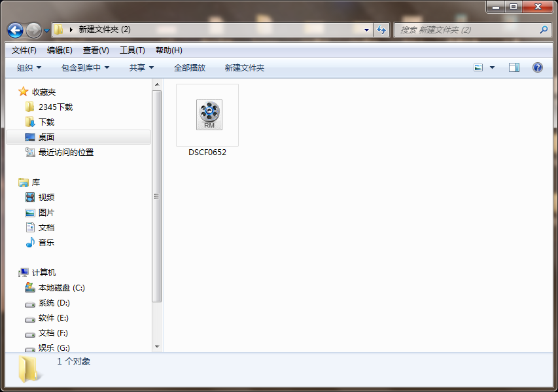Screen dimensions: 558x392
Task: Select 收藏夹 in navigation pane
Action: point(44,92)
